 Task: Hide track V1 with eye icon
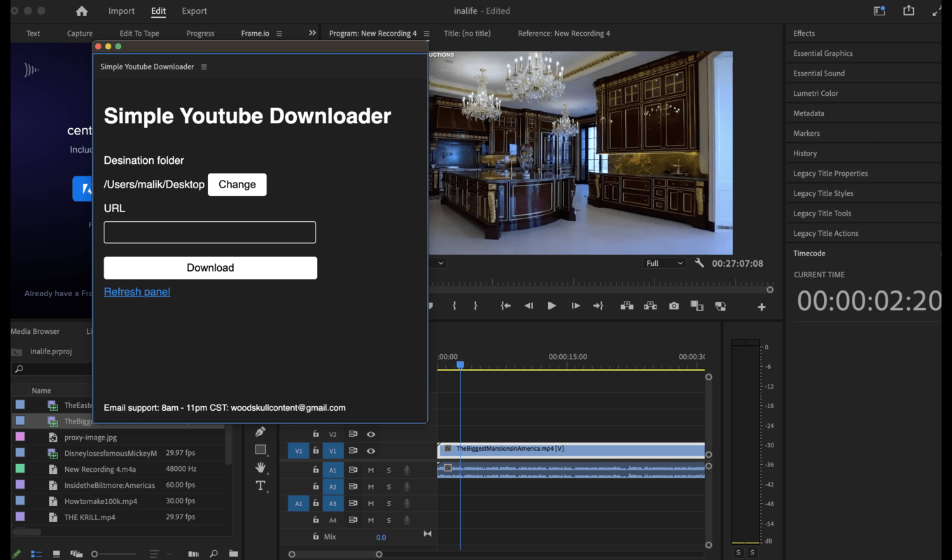tap(371, 451)
